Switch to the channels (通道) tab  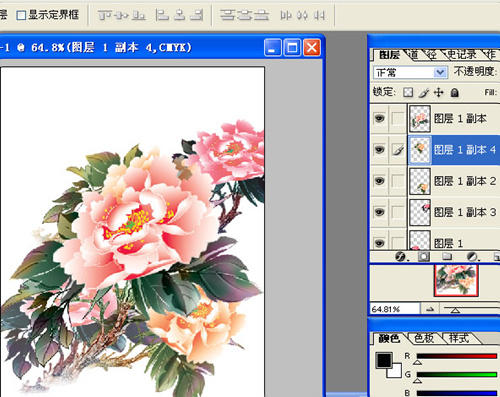pyautogui.click(x=414, y=54)
